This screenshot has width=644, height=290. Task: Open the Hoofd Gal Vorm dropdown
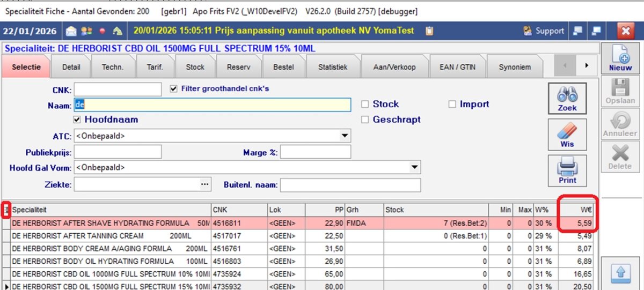(414, 168)
